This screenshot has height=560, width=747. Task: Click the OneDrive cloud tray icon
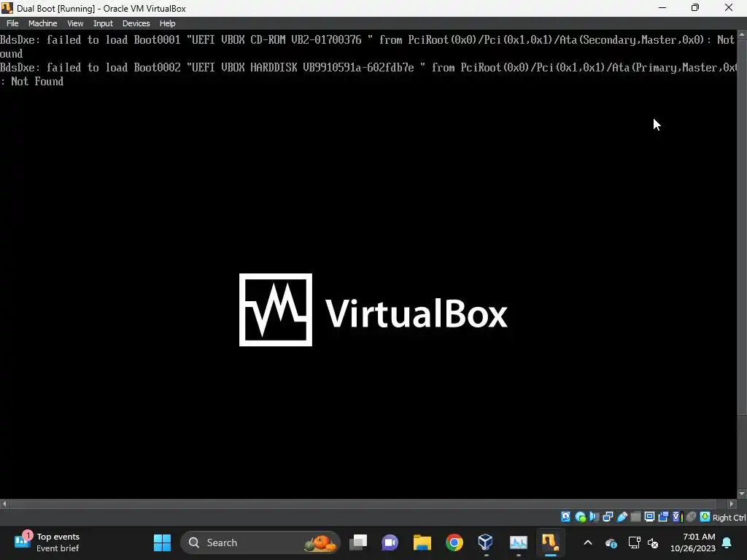click(x=611, y=542)
